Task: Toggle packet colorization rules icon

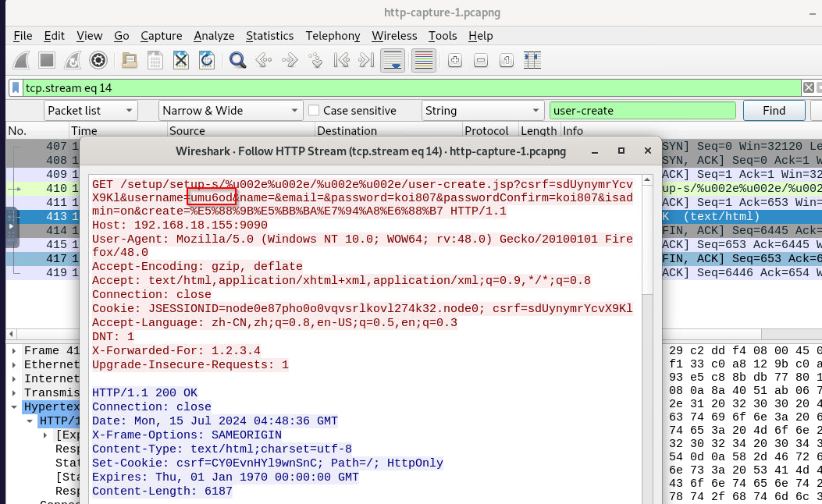Action: (423, 60)
